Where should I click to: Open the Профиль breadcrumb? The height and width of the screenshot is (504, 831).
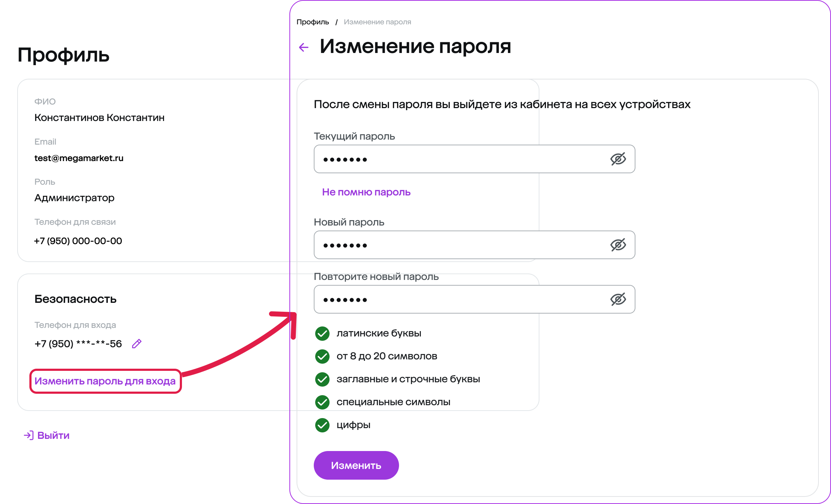[313, 22]
